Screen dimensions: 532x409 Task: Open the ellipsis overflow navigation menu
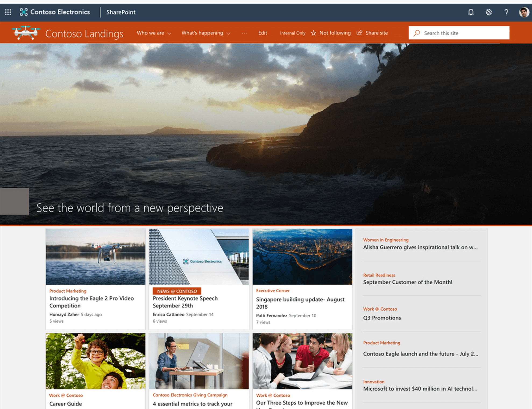point(244,33)
